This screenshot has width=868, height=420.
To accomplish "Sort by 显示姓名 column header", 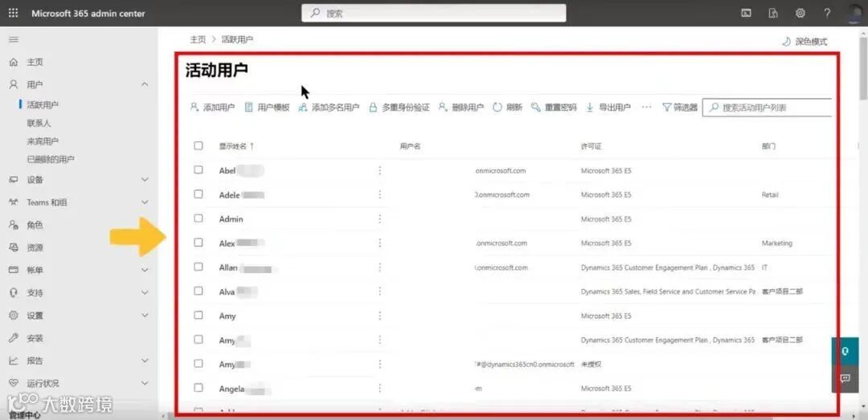I will 236,146.
